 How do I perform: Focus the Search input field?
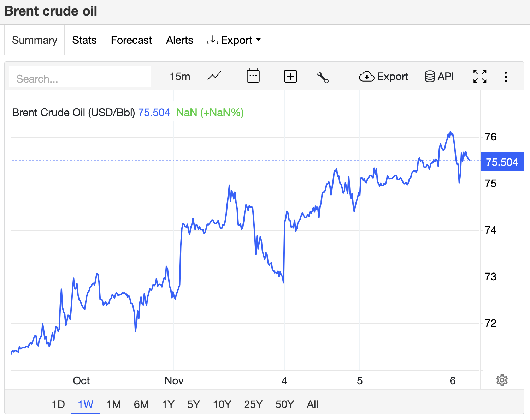tap(80, 77)
